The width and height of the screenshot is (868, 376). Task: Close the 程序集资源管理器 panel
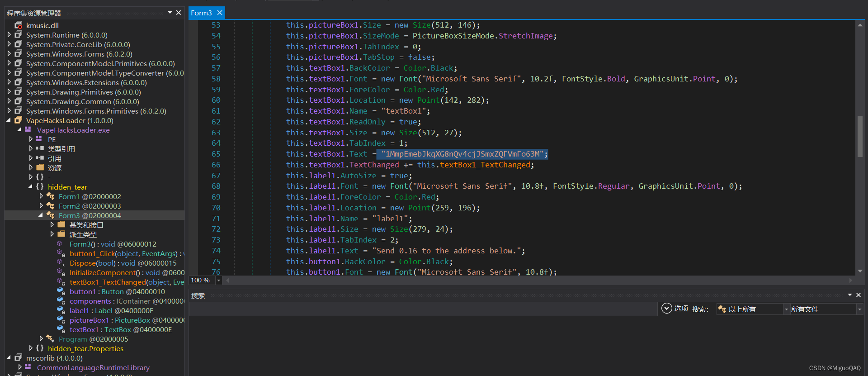click(179, 13)
